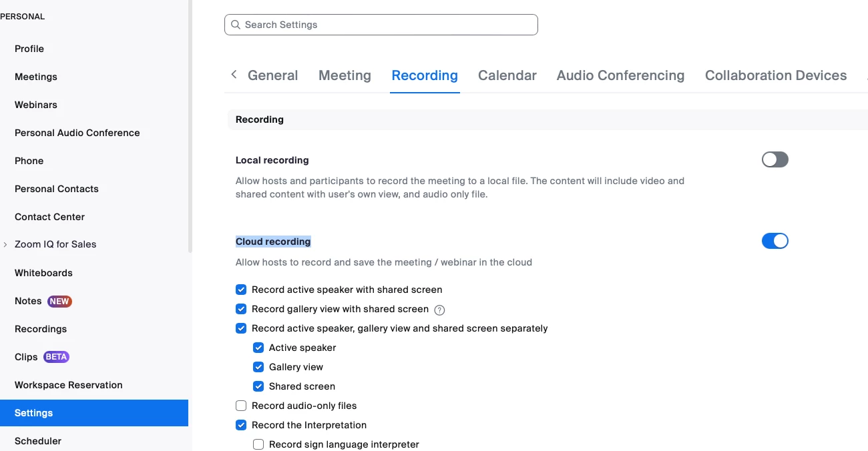Open Zoom IQ for Sales
This screenshot has width=868, height=451.
click(55, 244)
